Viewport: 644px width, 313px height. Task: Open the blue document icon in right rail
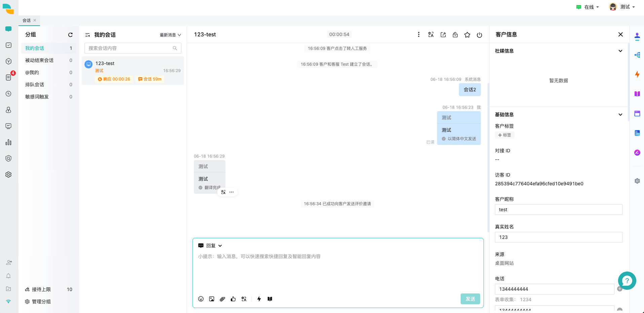click(x=637, y=133)
